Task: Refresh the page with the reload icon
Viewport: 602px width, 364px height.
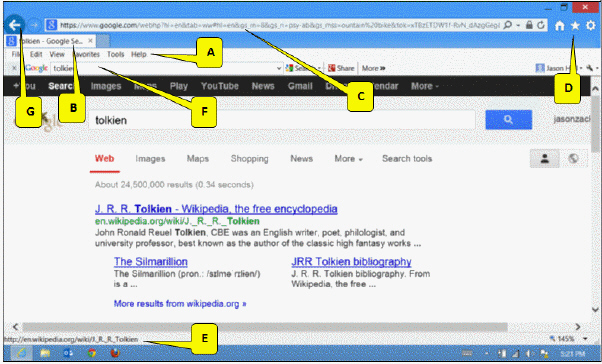Action: pyautogui.click(x=541, y=25)
